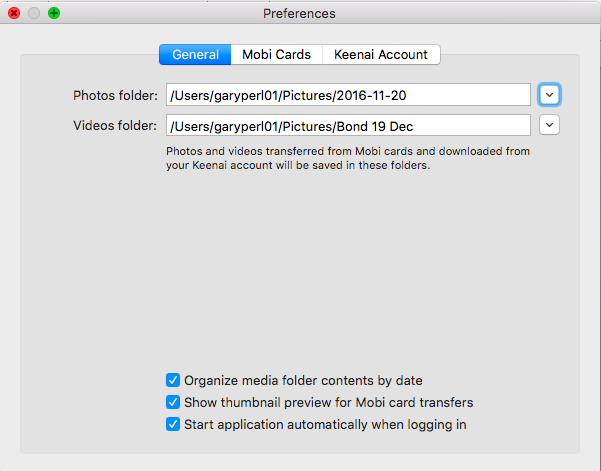Click the "Photos folder:" label
601x471 pixels.
coord(115,95)
